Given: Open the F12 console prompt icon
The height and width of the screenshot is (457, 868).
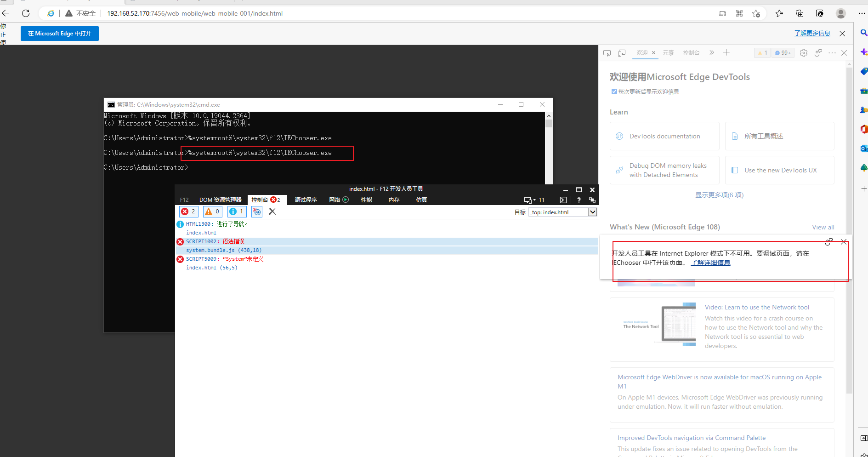Looking at the screenshot, I should coord(563,200).
